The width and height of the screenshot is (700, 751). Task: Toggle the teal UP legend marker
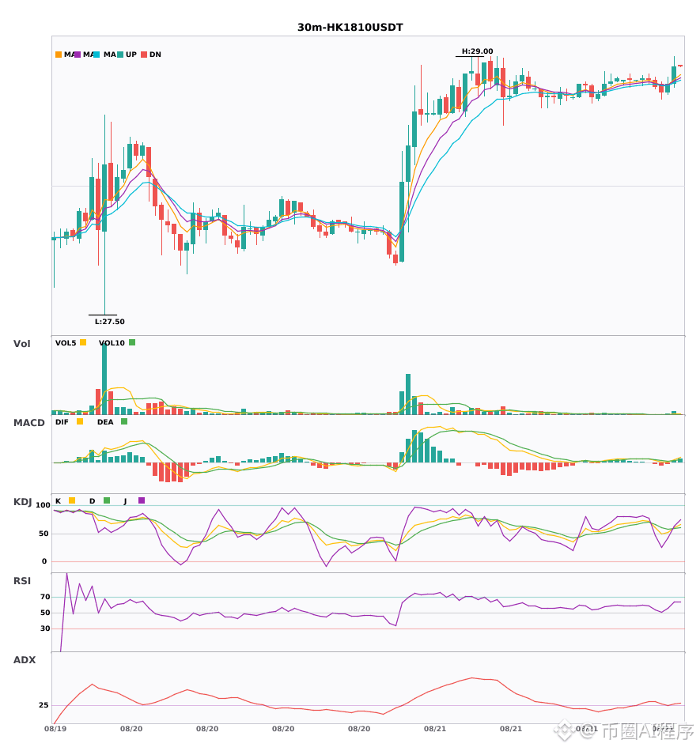click(x=120, y=55)
